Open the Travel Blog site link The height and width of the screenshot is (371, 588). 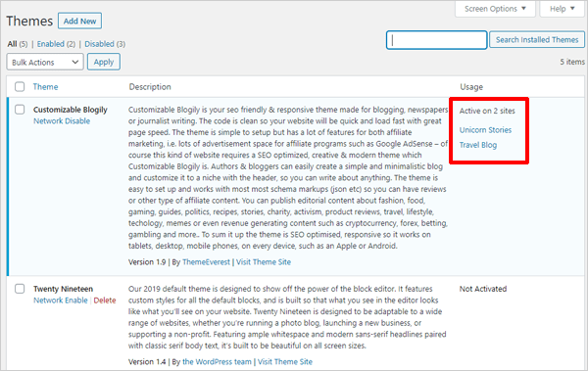click(478, 145)
